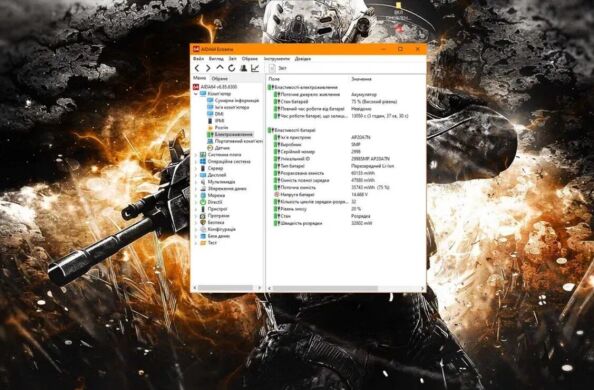The image size is (594, 390).
Task: Open the Файл menu
Action: pos(198,59)
